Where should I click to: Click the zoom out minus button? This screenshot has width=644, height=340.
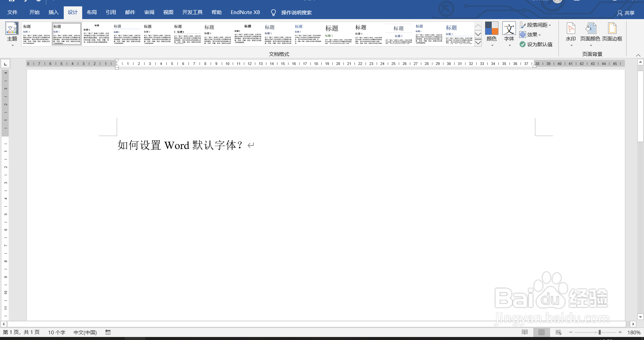(x=571, y=332)
